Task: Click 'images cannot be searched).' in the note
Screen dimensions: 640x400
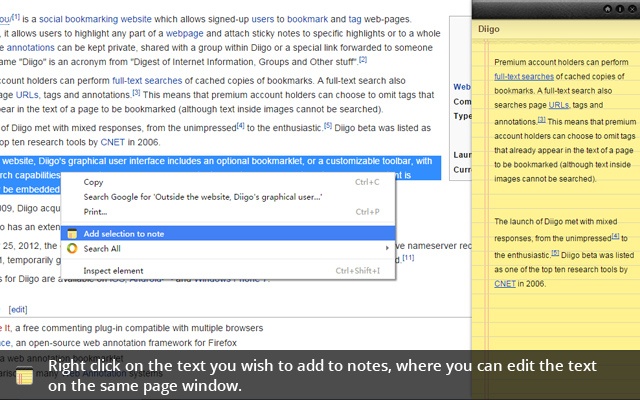Action: (545, 179)
